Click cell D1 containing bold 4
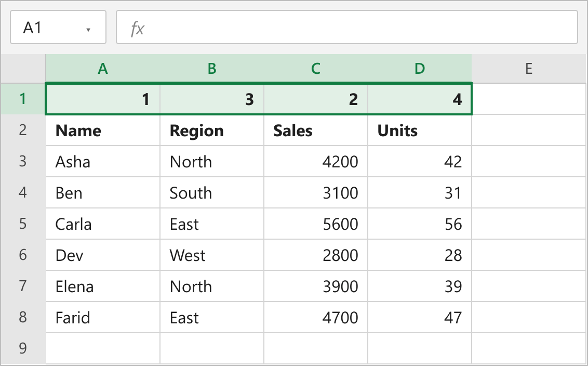588x366 pixels. 420,99
